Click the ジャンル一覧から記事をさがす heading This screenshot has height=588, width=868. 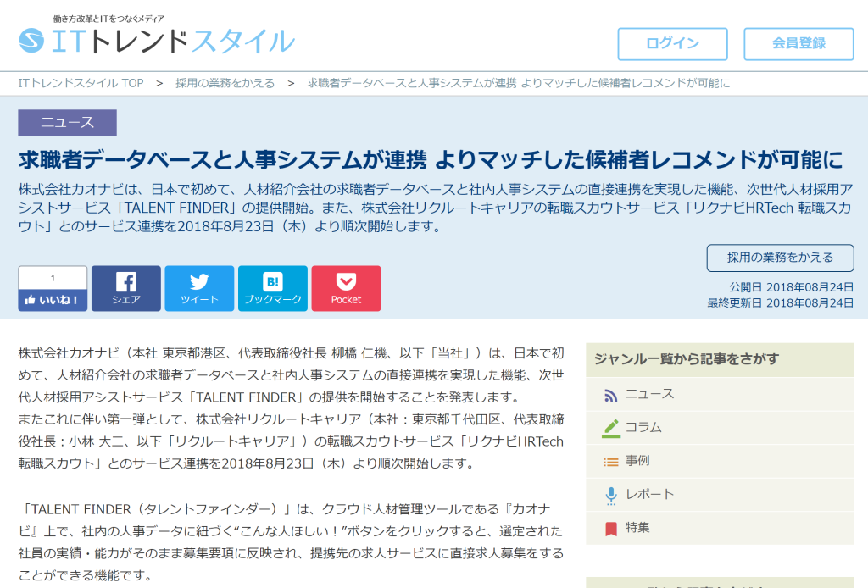point(687,359)
